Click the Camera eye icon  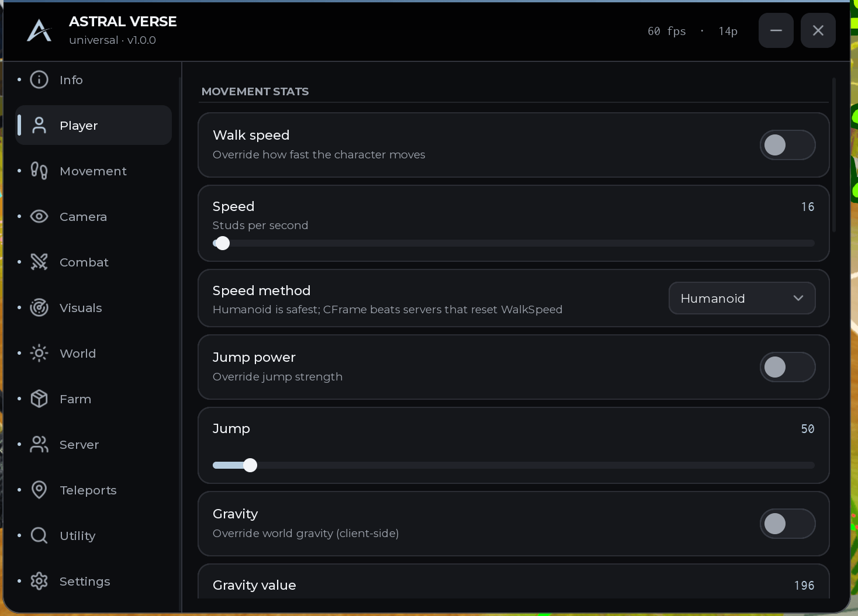tap(39, 216)
